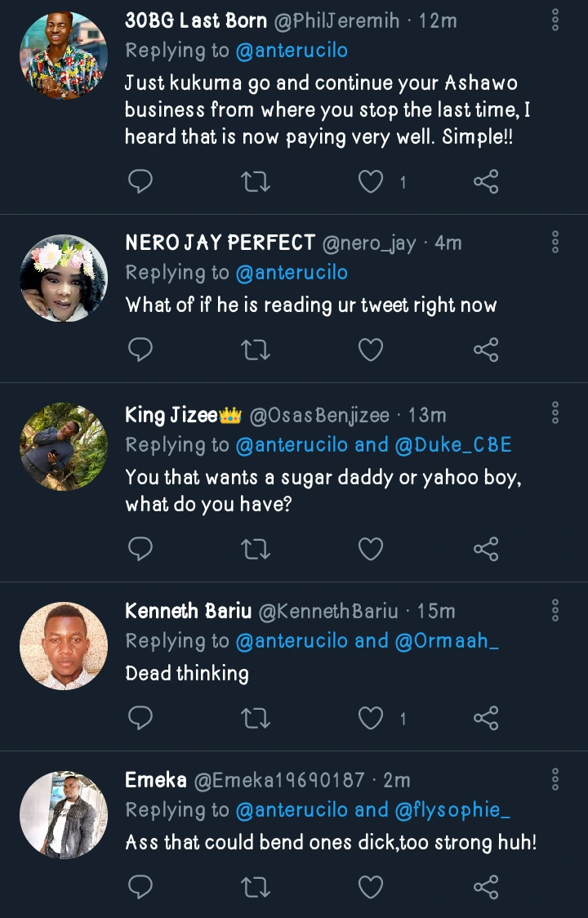Open the @Ormaah_ profile link
Viewport: 588px width, 918px height.
click(x=447, y=641)
